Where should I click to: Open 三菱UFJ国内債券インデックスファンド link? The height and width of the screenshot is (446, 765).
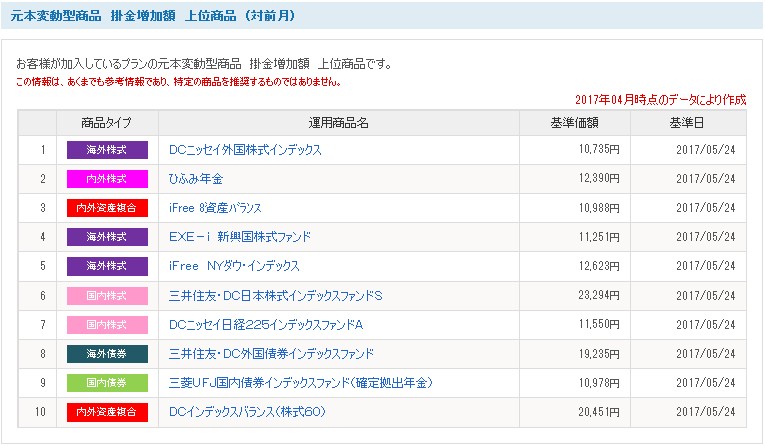(x=301, y=383)
